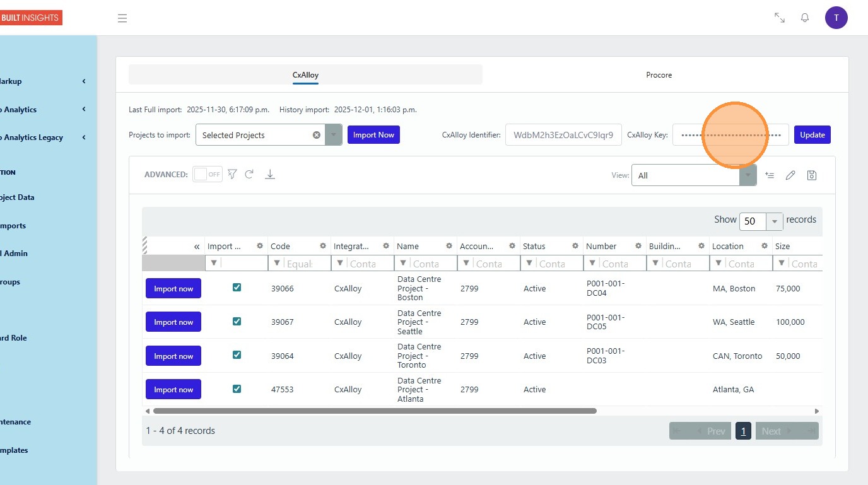
Task: Uncheck import checkbox for Atlanta project 47553
Action: pos(237,389)
